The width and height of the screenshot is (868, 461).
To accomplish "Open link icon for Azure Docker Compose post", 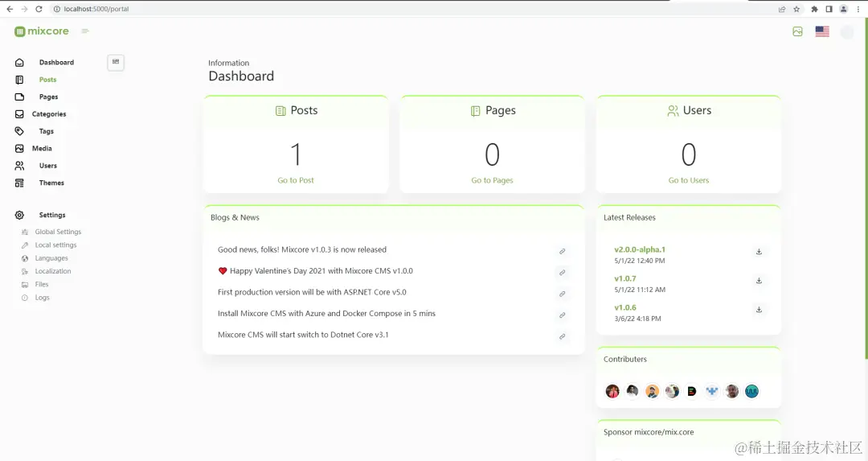I will [x=562, y=315].
